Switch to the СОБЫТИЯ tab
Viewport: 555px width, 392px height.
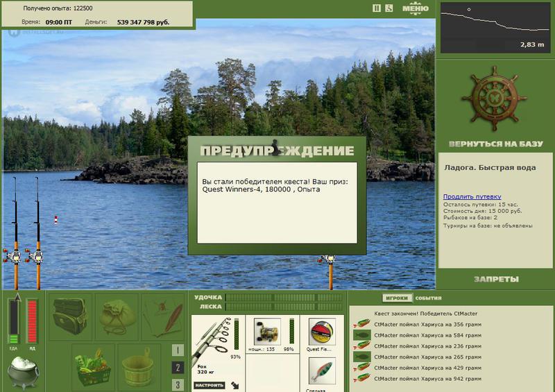428,298
